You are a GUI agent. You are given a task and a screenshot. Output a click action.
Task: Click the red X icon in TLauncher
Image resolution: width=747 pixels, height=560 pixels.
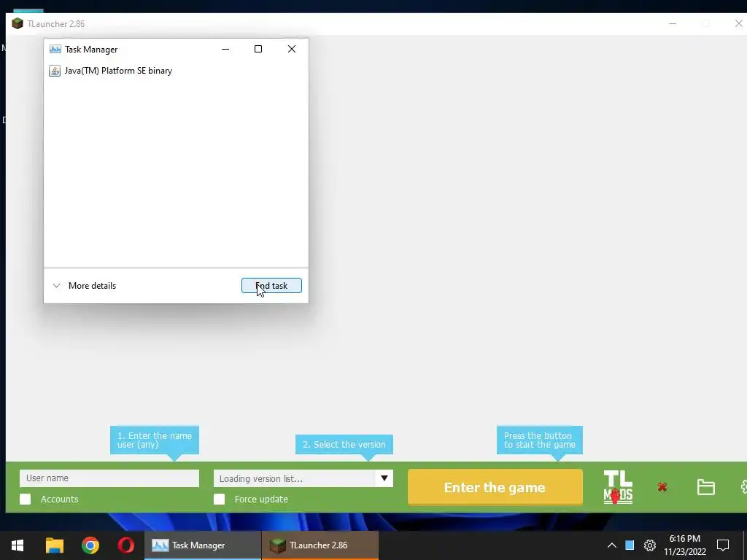pos(662,487)
